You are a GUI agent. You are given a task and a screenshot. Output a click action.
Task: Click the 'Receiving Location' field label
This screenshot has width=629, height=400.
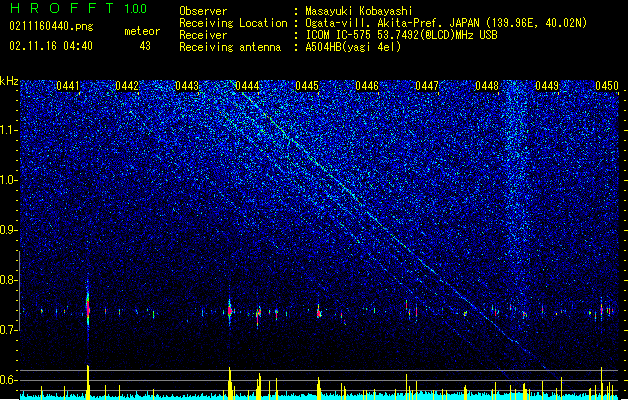coord(233,23)
